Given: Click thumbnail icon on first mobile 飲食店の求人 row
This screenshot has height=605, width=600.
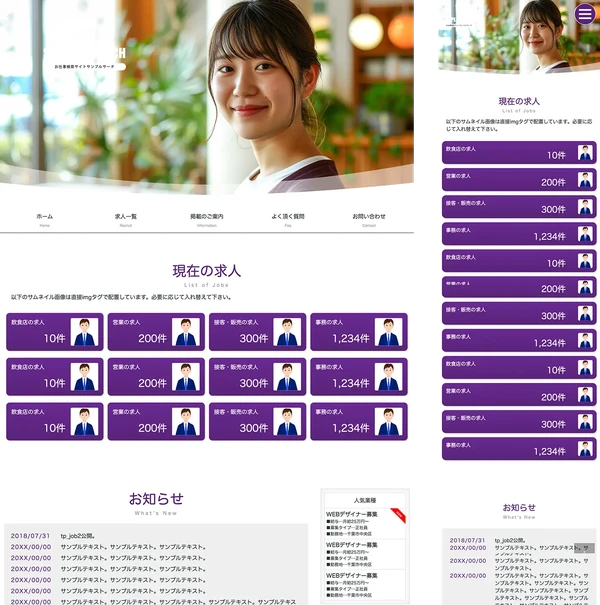Looking at the screenshot, I should [585, 153].
